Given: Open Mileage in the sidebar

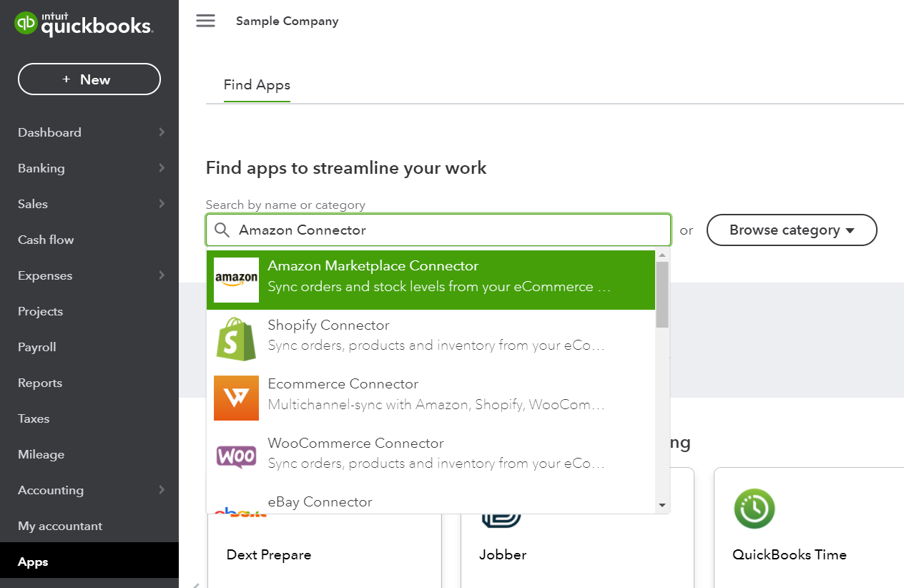Looking at the screenshot, I should [x=41, y=454].
